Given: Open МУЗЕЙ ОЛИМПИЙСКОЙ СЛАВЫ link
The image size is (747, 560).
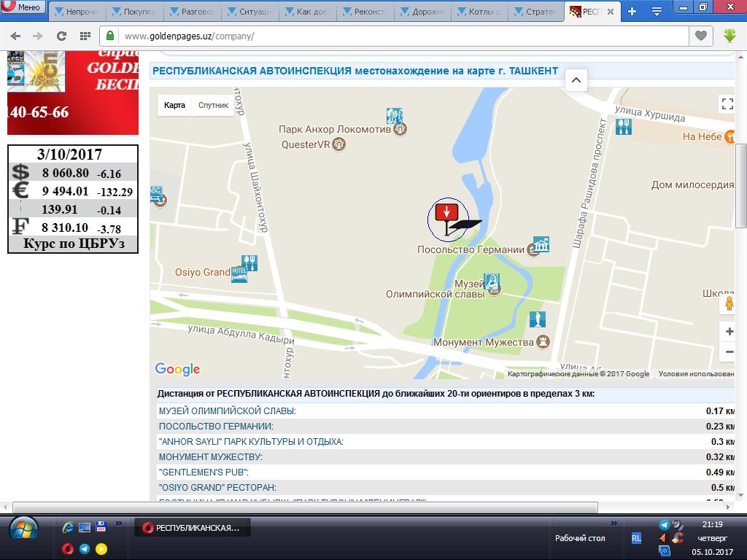Looking at the screenshot, I should pyautogui.click(x=228, y=411).
